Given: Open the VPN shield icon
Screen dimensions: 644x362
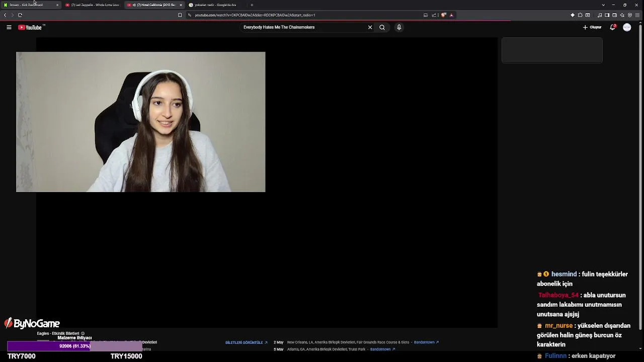Looking at the screenshot, I should pyautogui.click(x=630, y=15).
